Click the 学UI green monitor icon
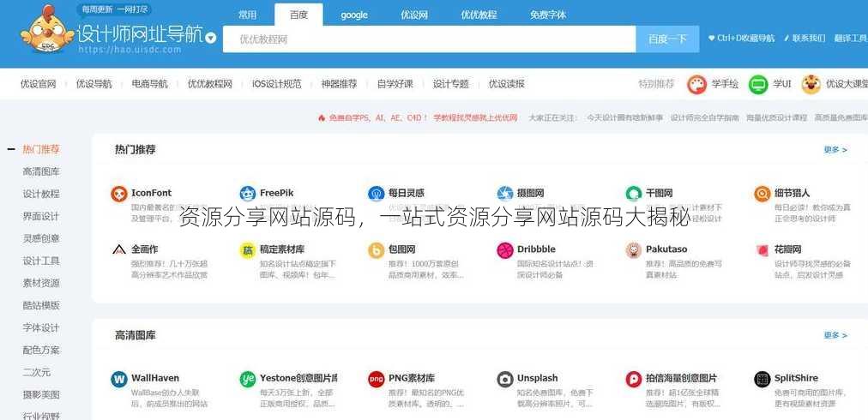 [758, 85]
